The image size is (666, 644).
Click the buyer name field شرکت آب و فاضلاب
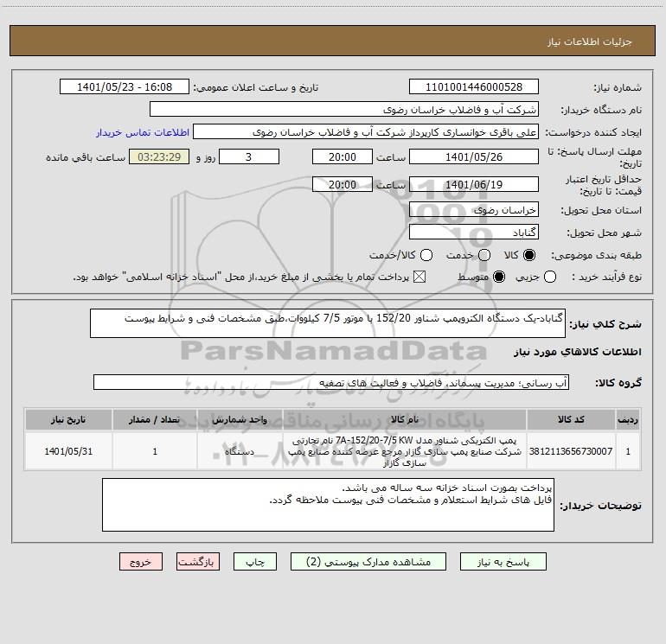pyautogui.click(x=344, y=109)
